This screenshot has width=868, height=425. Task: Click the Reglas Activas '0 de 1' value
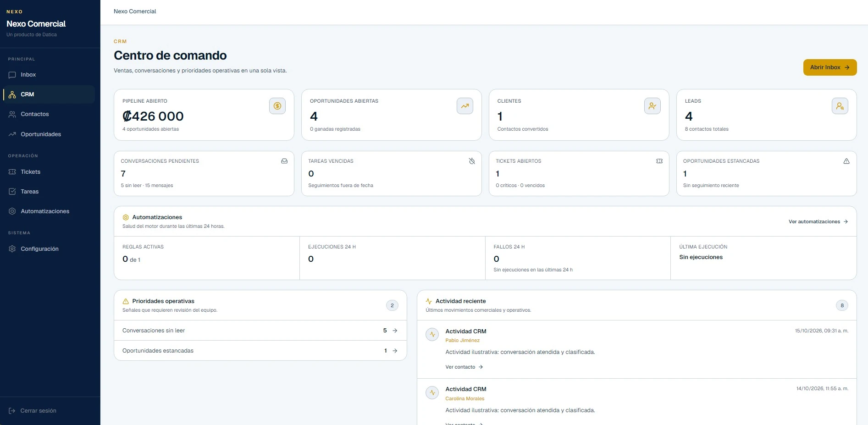pyautogui.click(x=131, y=259)
